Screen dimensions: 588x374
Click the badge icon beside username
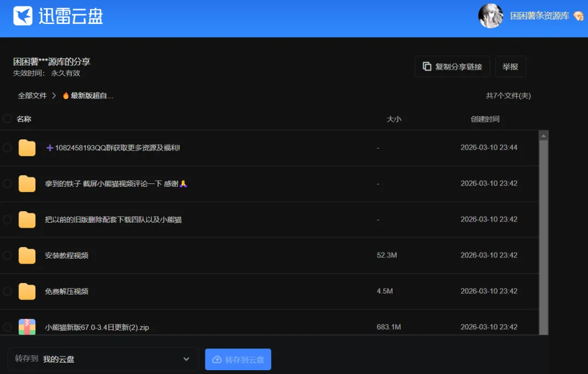[579, 16]
